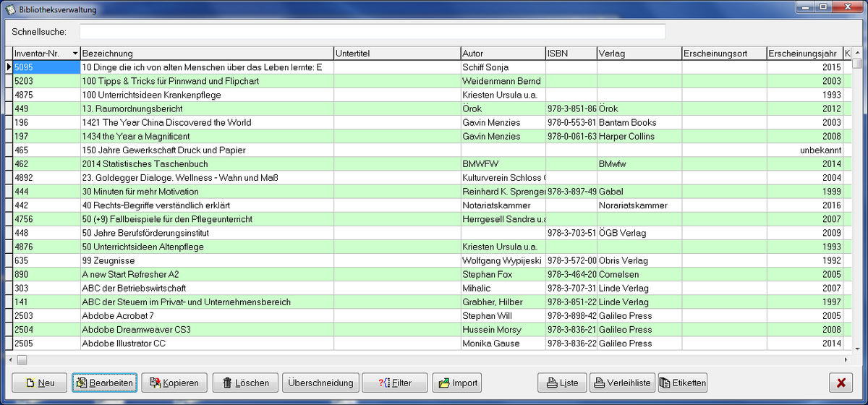Select row '99 Zeugnisse'
868x405 pixels.
pyautogui.click(x=427, y=260)
